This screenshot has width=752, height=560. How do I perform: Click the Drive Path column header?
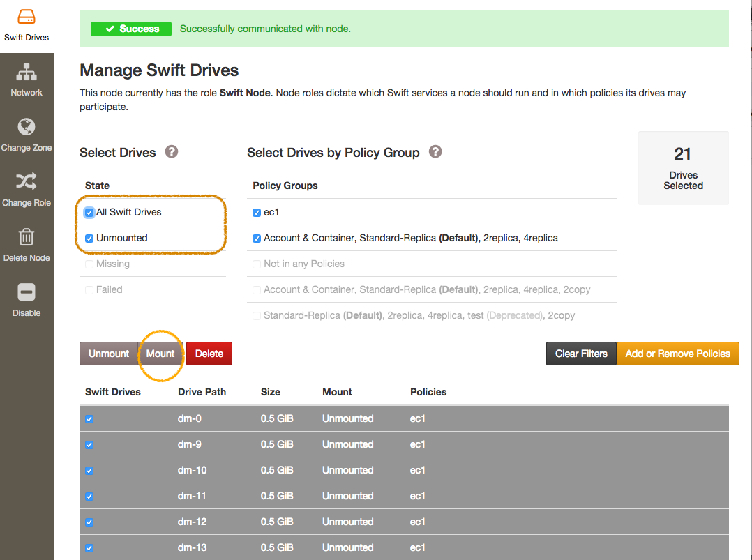[x=202, y=392]
